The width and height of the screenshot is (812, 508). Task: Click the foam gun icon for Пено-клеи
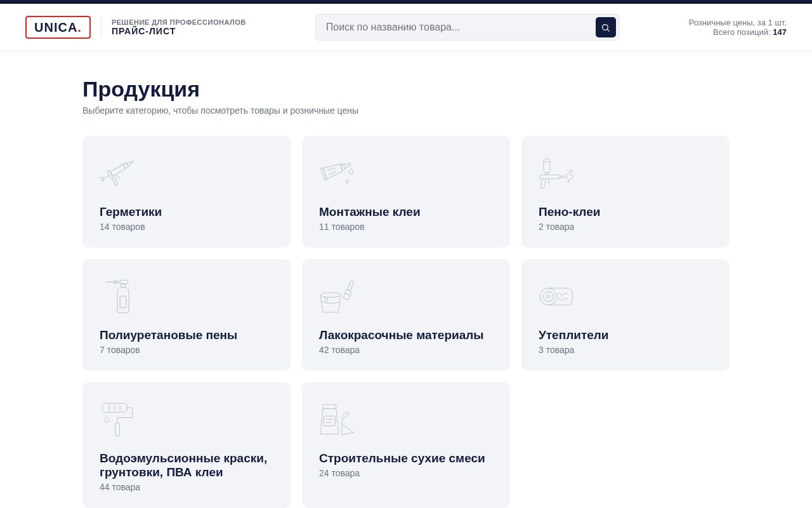click(556, 172)
